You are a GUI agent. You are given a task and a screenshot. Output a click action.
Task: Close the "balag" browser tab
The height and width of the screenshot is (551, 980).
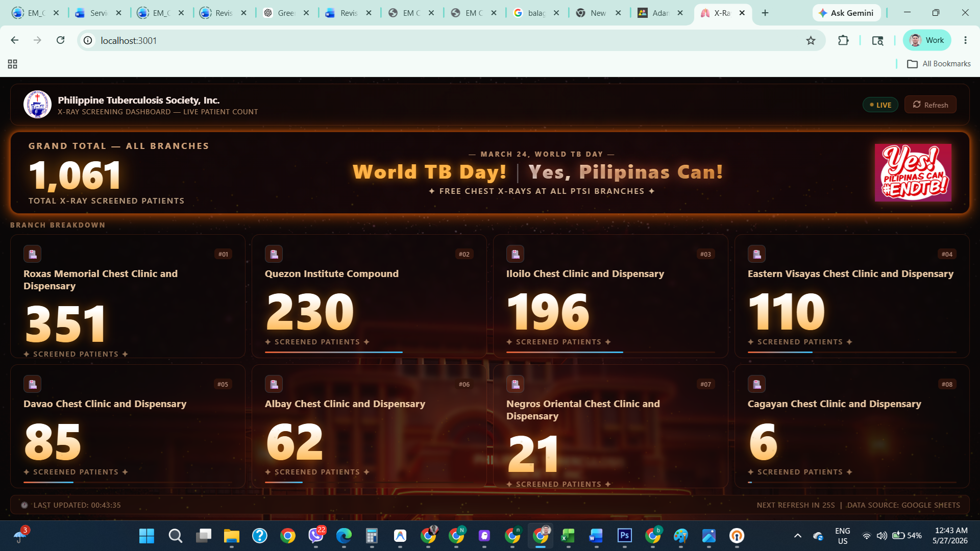click(556, 13)
